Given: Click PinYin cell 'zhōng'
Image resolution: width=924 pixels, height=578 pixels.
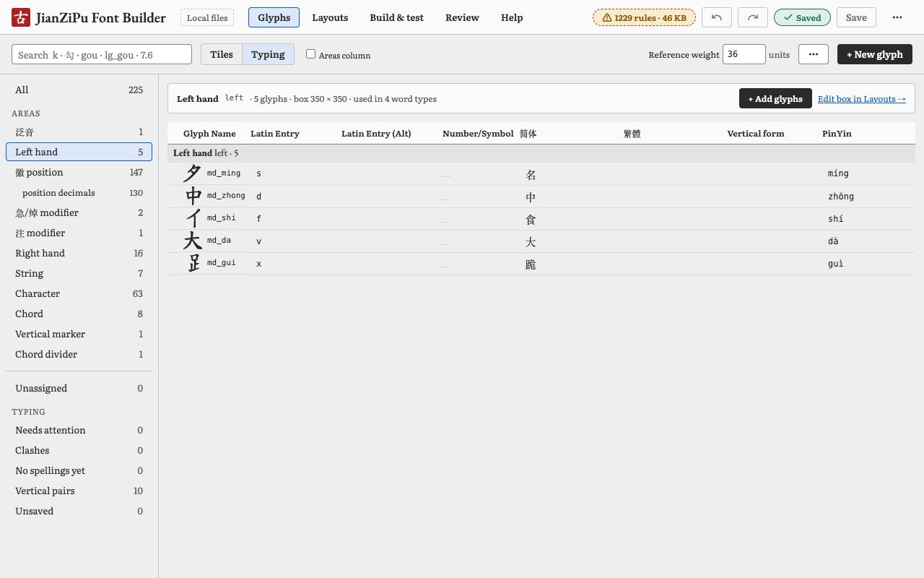Looking at the screenshot, I should [841, 196].
